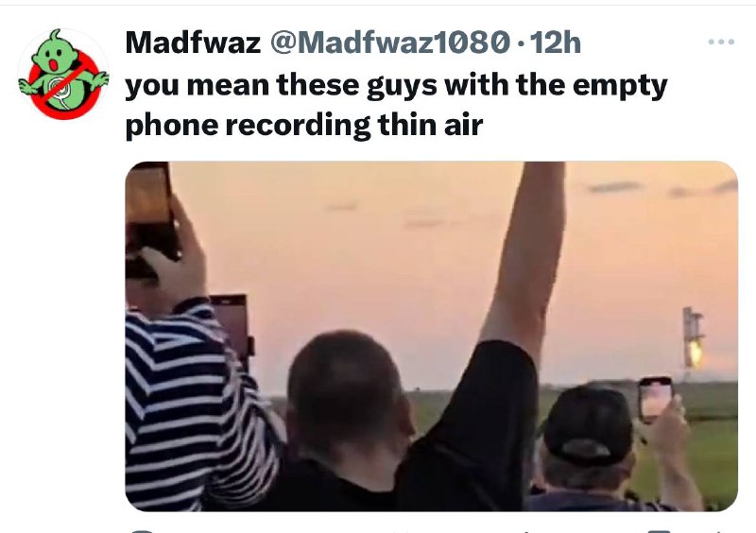Click the words "phone recording thin air"

pos(303,126)
